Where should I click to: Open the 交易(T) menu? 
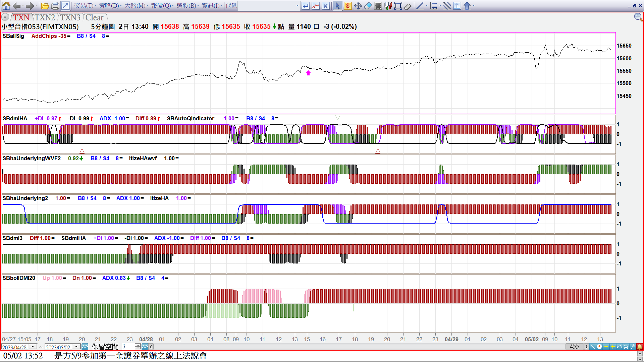click(84, 6)
